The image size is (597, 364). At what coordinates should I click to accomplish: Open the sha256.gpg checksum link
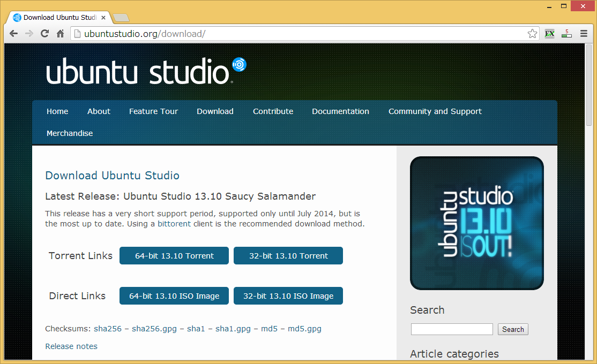154,329
